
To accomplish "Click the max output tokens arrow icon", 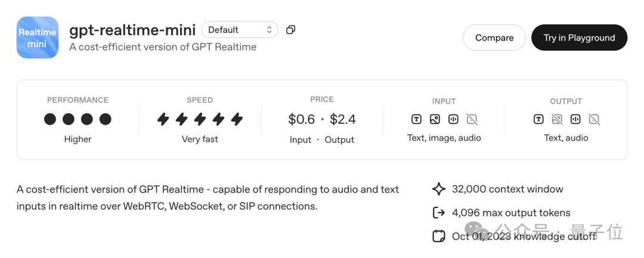I will click(439, 213).
